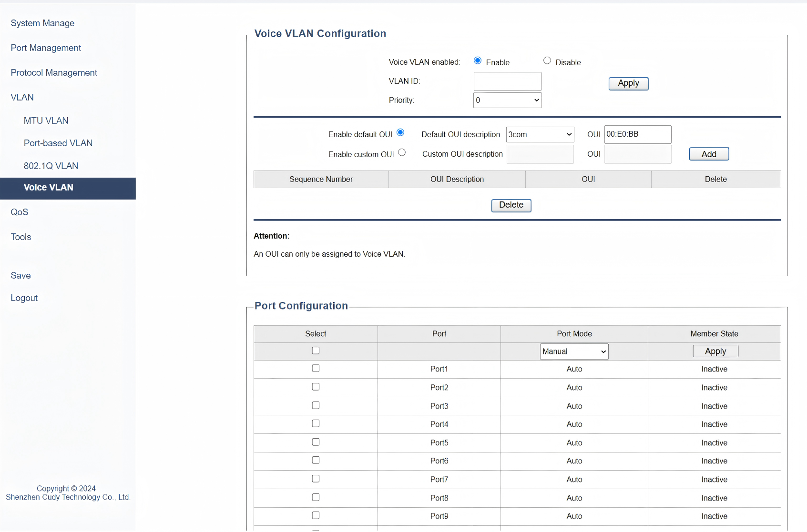Click the Logout link in sidebar

point(24,298)
